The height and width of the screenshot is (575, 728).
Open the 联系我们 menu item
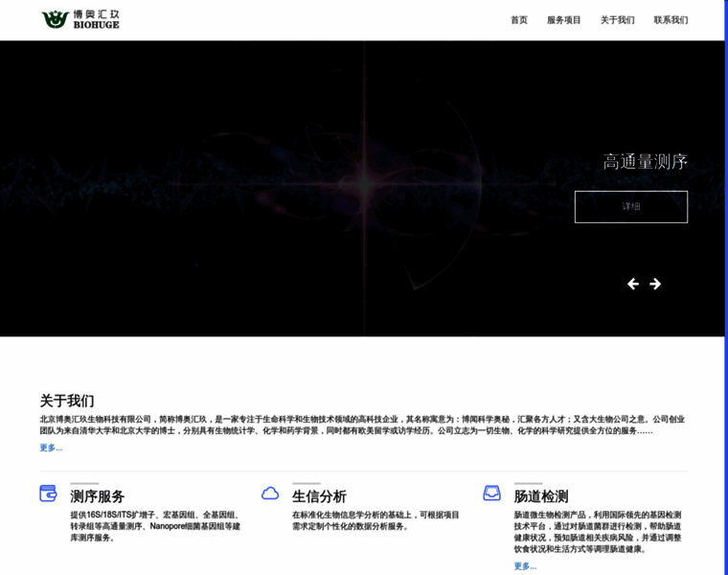[x=671, y=20]
